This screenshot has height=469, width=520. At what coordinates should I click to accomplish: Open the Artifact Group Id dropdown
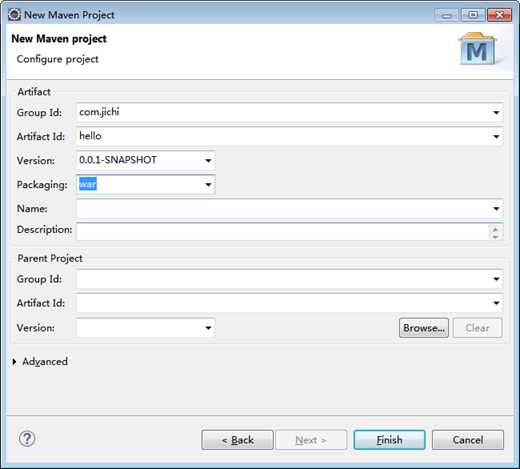tap(496, 113)
